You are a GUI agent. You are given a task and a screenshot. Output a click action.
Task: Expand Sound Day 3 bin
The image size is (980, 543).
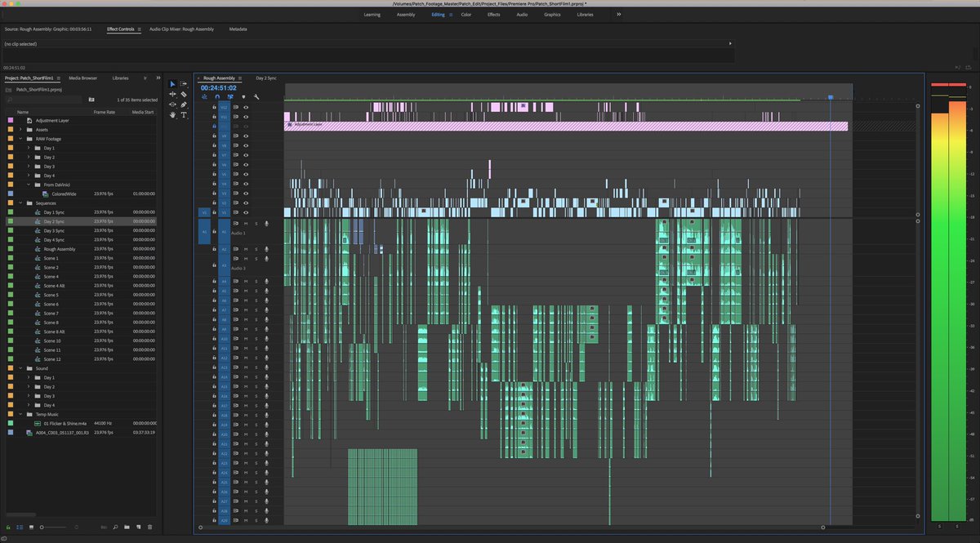point(29,396)
